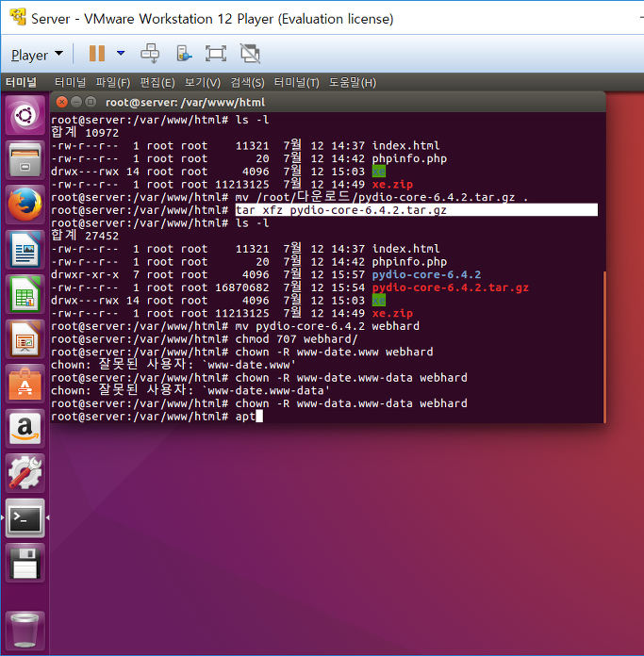Click the mv pydio-core-6.4.2 webhard command
This screenshot has width=644, height=656.
[327, 326]
